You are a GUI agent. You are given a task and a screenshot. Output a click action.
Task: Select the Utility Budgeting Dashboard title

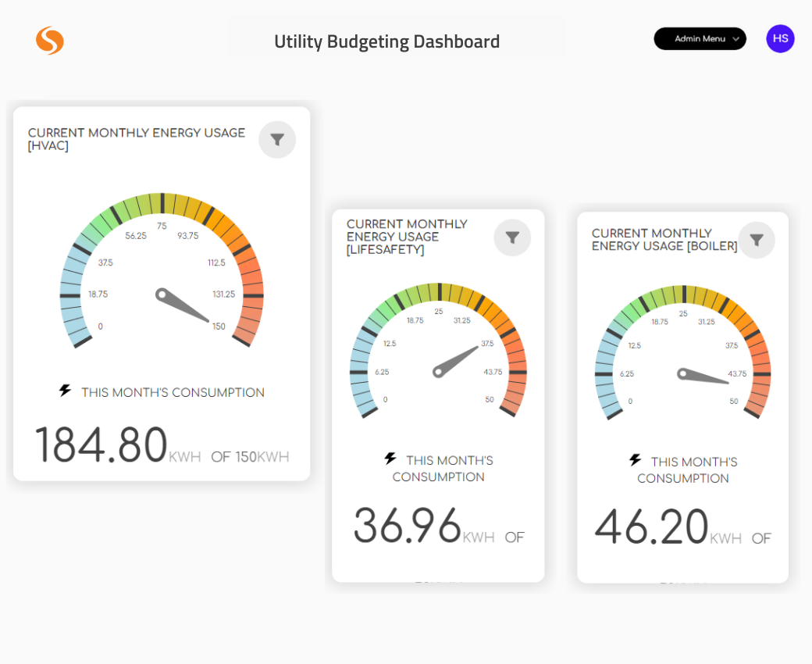coord(386,41)
